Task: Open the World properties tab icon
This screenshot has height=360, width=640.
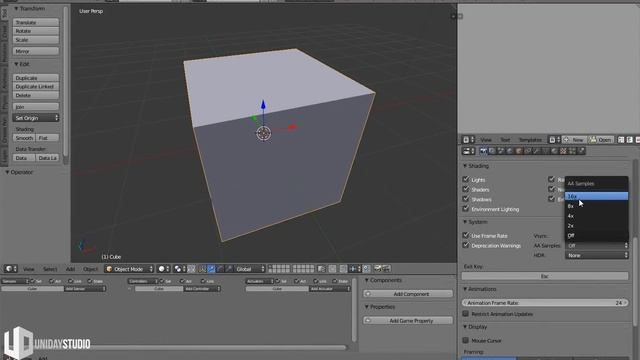Action: pyautogui.click(x=510, y=151)
